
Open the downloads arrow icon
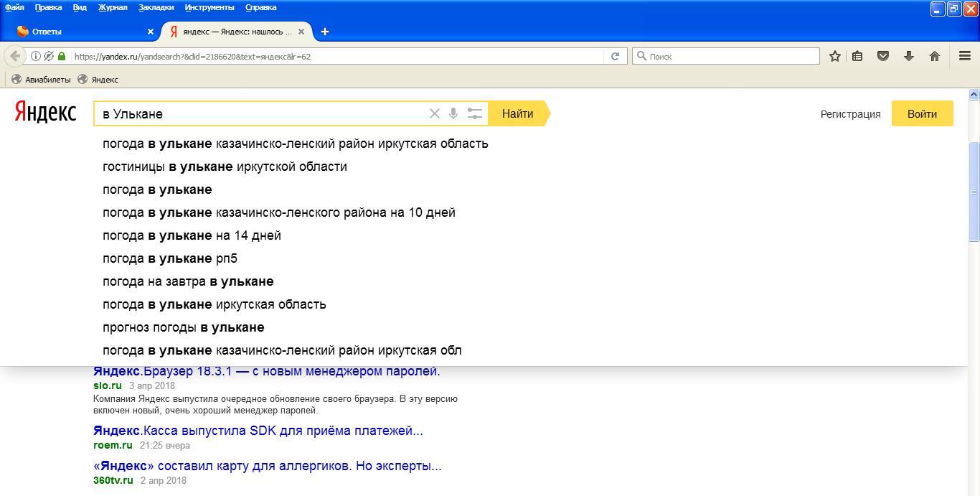pyautogui.click(x=909, y=56)
